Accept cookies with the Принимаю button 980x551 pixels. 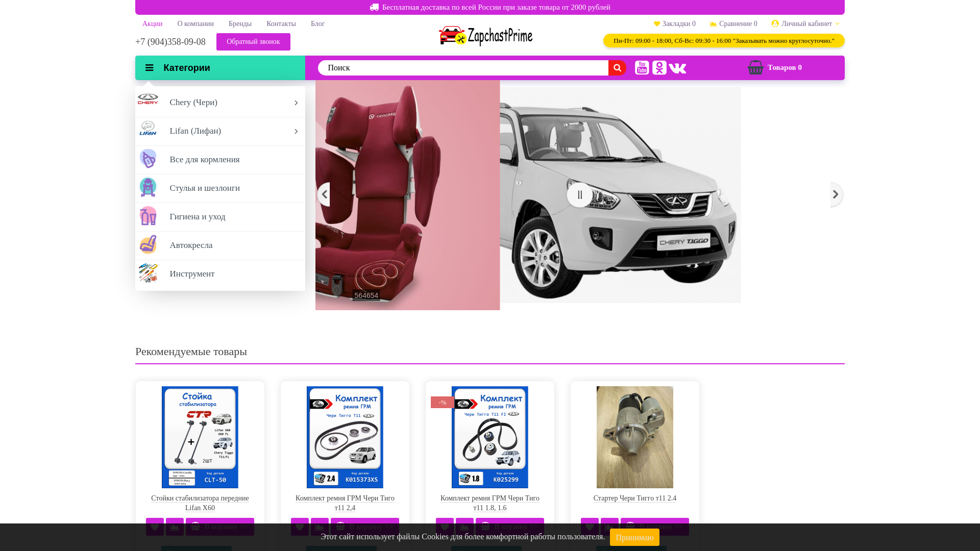tap(634, 537)
